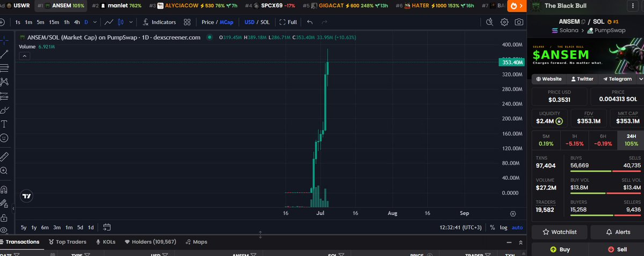Hide all drawings with eye icon
The width and height of the screenshot is (644, 256).
4,230
